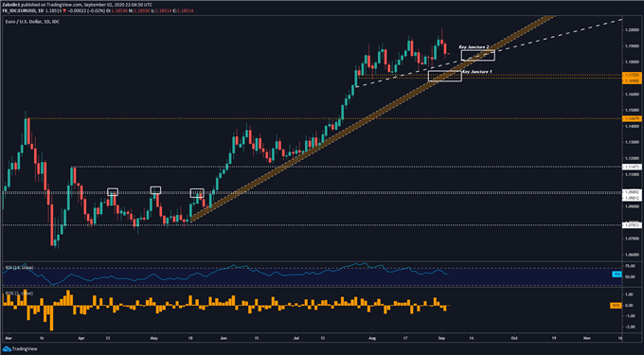Click the TradingView cloud logo icon
Image resolution: width=644 pixels, height=355 pixels.
tap(7, 348)
